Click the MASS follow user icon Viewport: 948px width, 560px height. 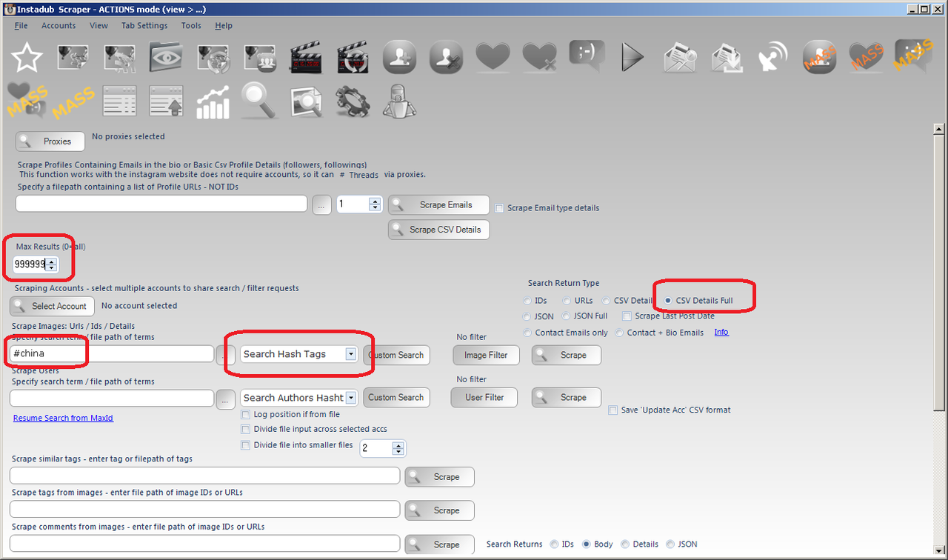coord(820,57)
